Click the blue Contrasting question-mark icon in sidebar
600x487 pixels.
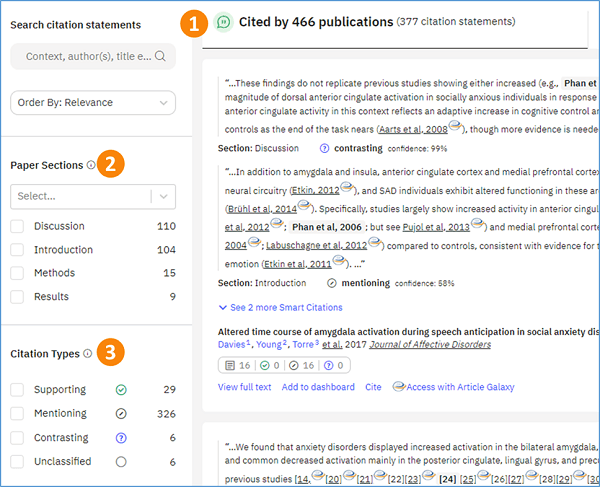tap(121, 438)
